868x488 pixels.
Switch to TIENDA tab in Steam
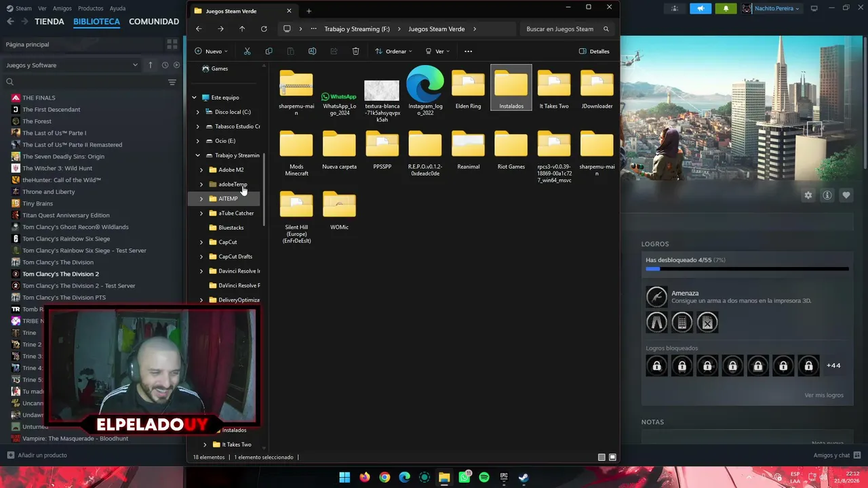tap(50, 22)
